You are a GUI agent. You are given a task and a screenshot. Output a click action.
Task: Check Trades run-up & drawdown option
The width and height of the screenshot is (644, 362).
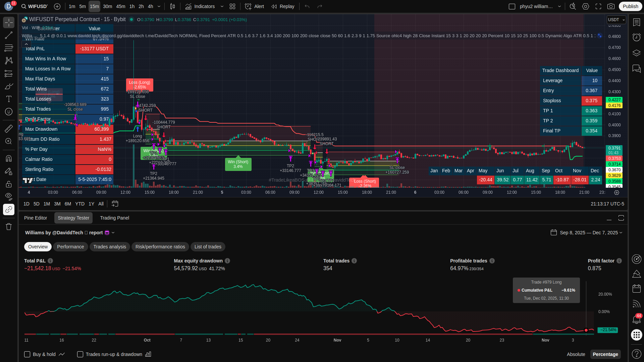tap(80, 354)
